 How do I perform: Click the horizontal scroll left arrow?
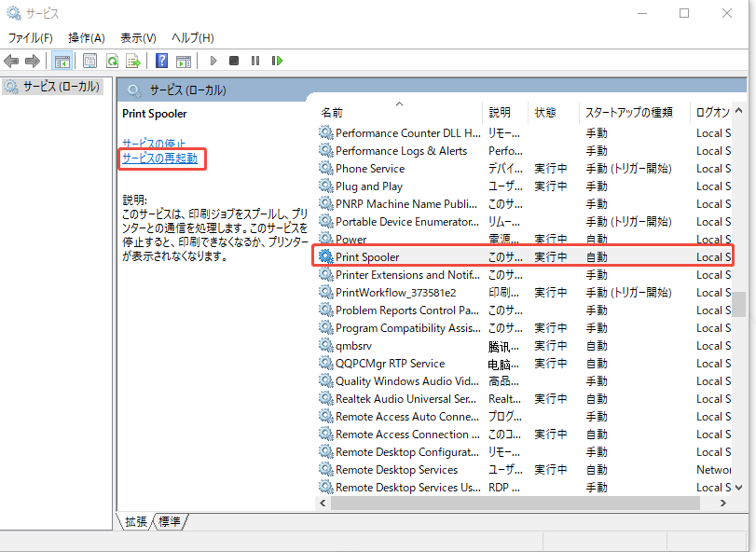[323, 503]
